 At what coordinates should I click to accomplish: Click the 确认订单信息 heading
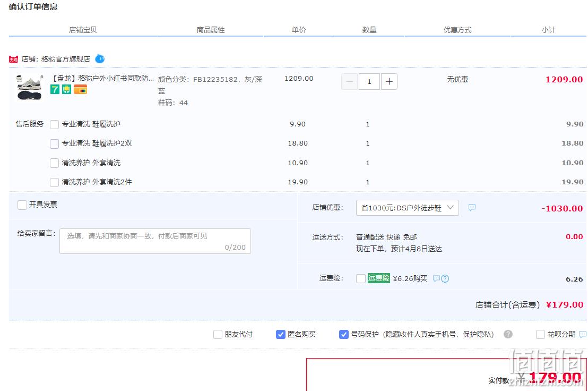click(x=33, y=7)
